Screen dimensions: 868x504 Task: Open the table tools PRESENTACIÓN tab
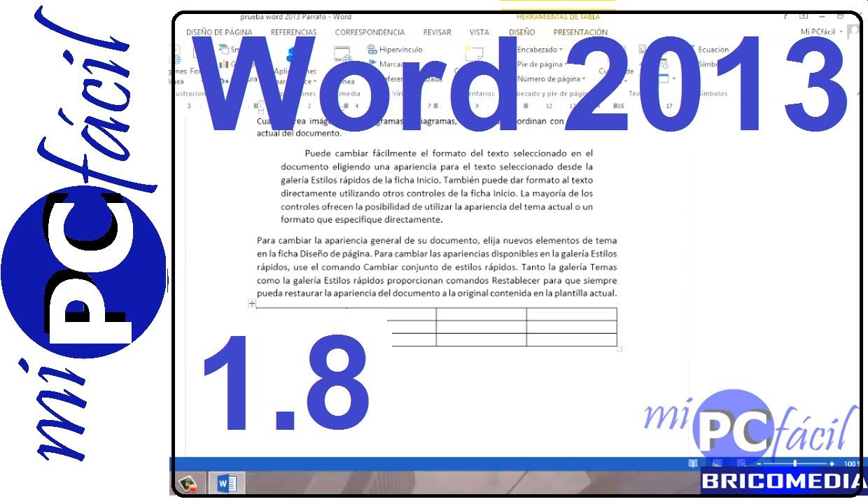[x=580, y=32]
